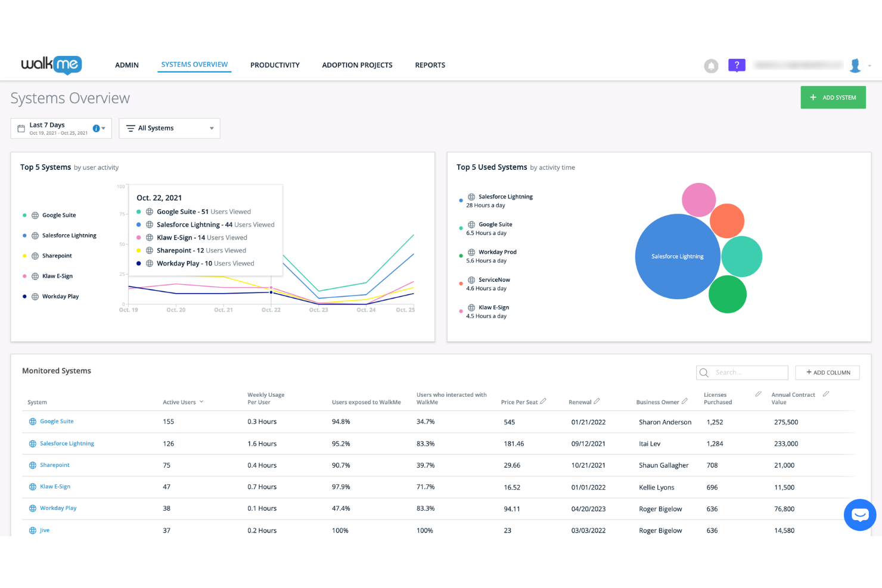Viewport: 882px width, 588px height.
Task: Open the purple help question icon
Action: click(737, 66)
